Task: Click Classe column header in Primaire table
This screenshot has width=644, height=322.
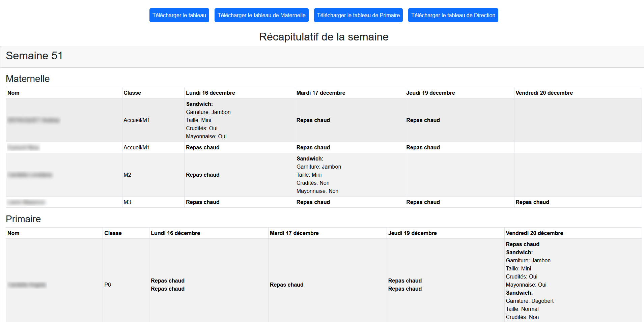Action: (x=113, y=233)
